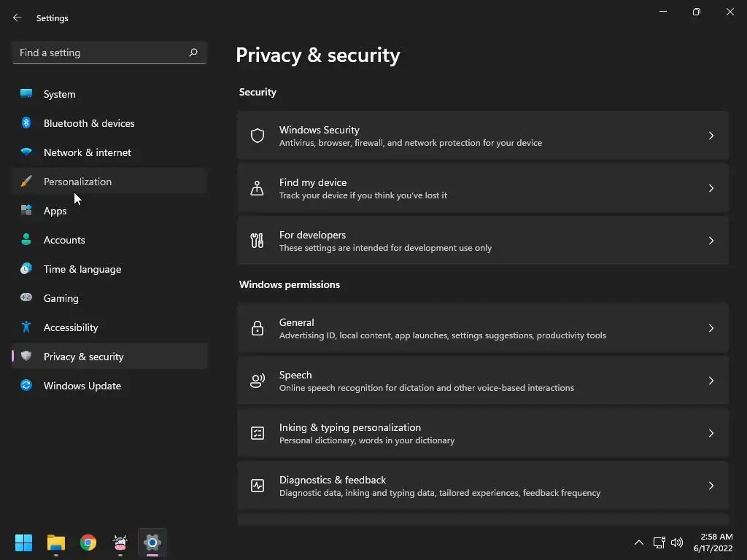
Task: Open the Apps settings category
Action: click(x=55, y=211)
